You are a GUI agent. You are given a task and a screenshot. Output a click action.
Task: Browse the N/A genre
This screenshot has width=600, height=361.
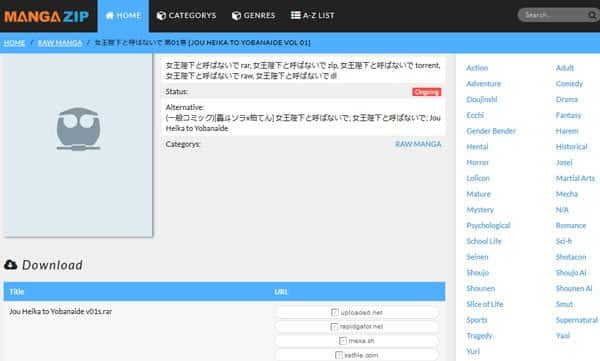pos(562,210)
